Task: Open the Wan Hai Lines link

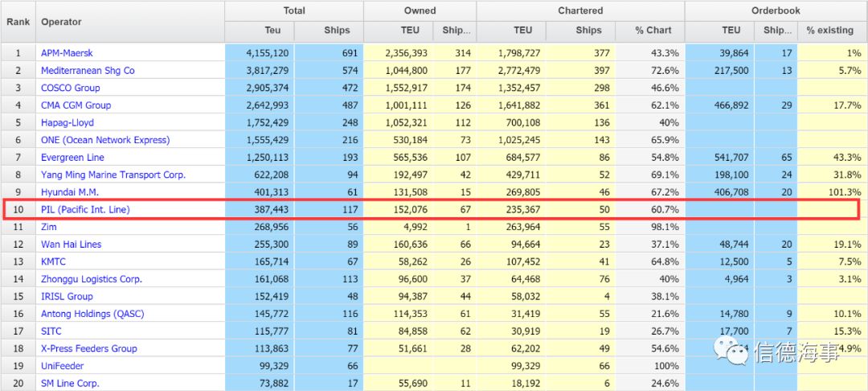Action: [71, 244]
